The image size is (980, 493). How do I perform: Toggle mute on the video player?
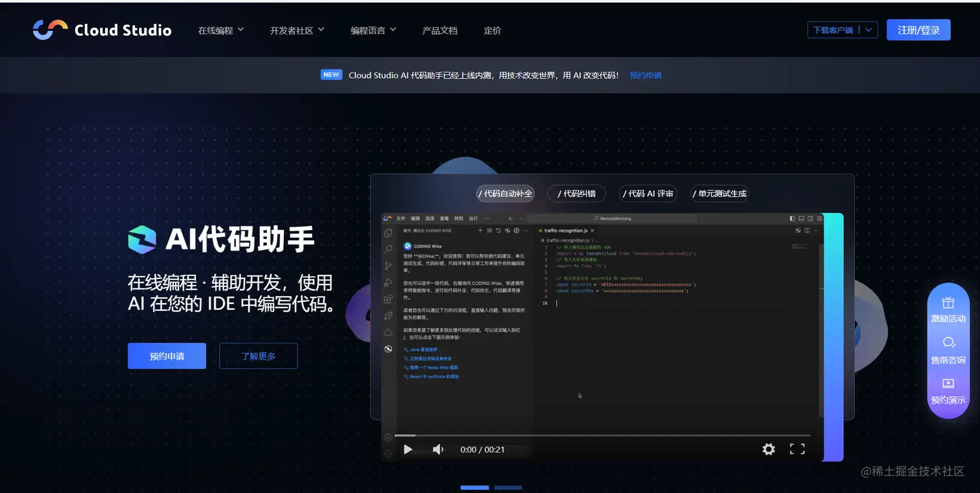point(437,449)
